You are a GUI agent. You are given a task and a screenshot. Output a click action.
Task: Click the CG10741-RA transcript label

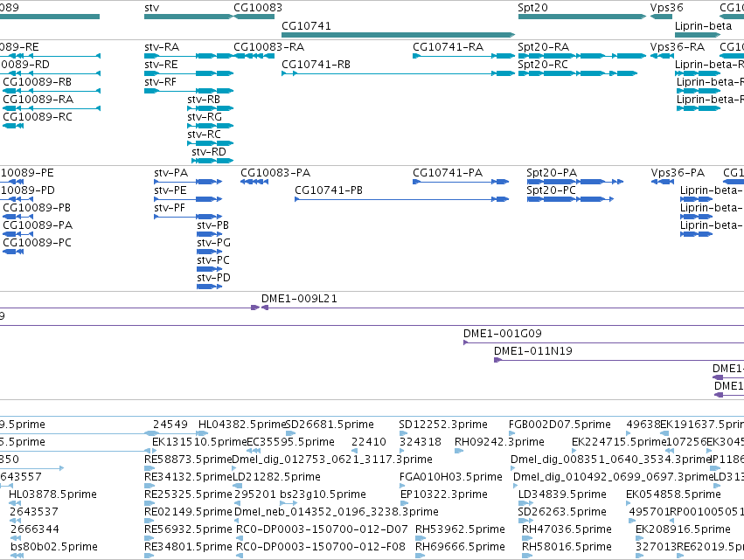click(x=448, y=47)
